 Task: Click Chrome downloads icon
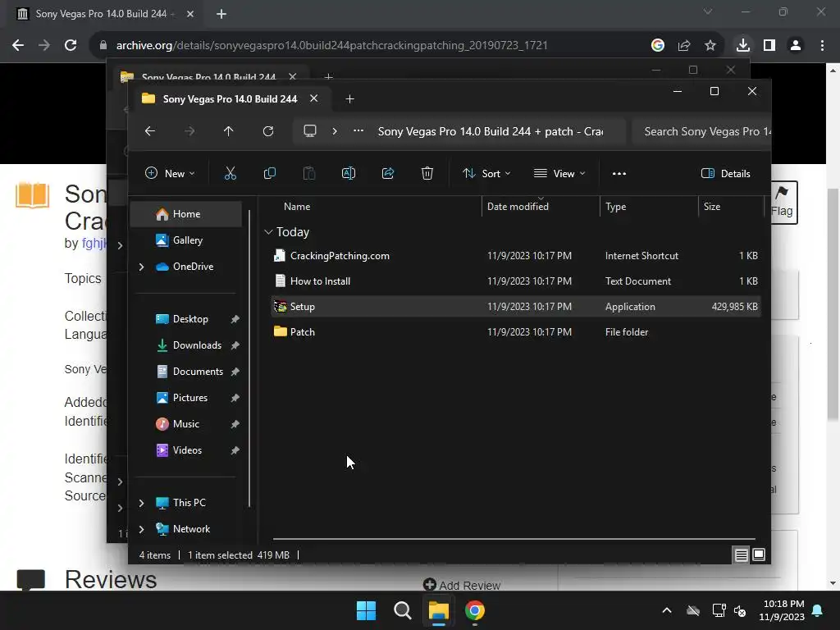[743, 45]
